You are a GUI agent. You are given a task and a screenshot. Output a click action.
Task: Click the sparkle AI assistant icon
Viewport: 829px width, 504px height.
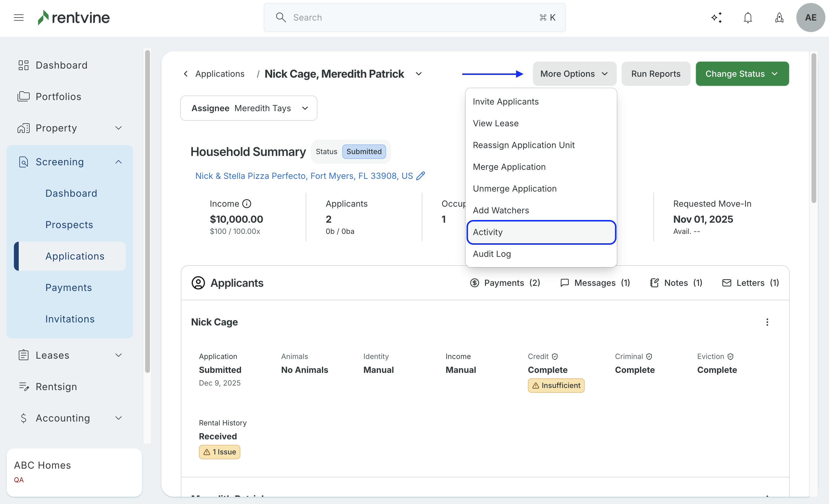pyautogui.click(x=717, y=18)
